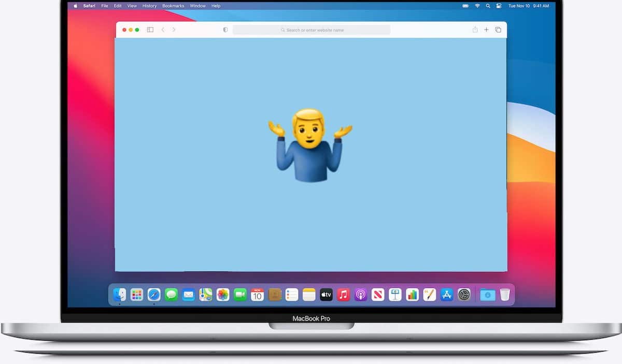Open the Window menu
The width and height of the screenshot is (622, 364).
click(197, 6)
